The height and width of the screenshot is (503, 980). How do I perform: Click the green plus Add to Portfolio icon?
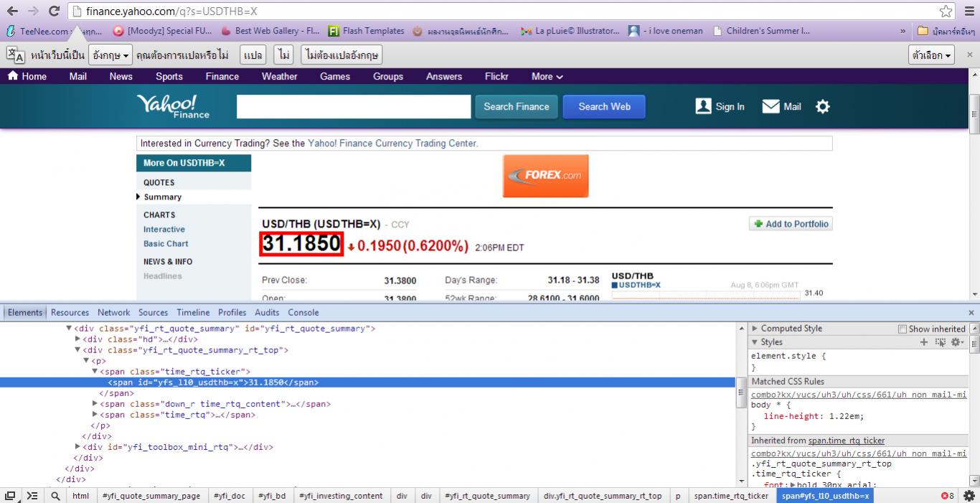[758, 224]
